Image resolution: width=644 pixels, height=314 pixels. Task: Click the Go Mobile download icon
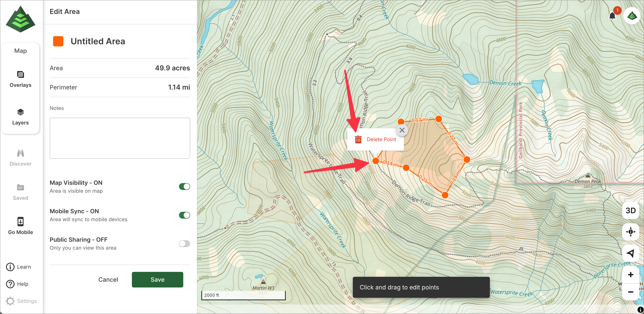point(21,222)
